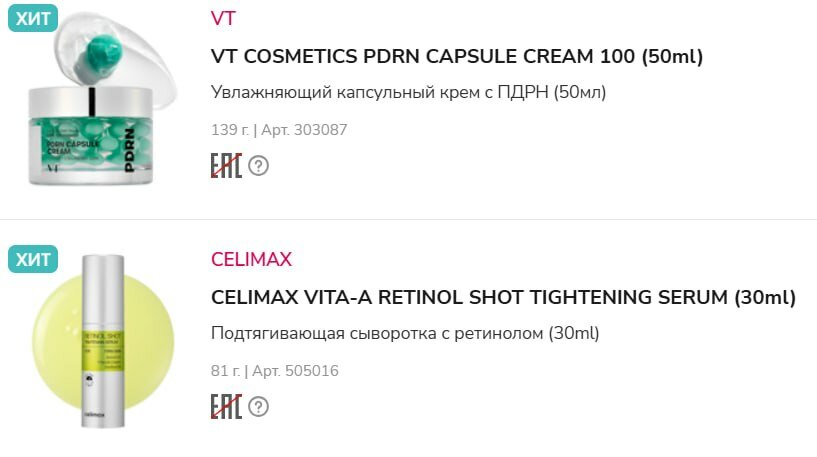Click the crossed EAC icon under CELIMAX serum
Viewport: 817px width, 457px height.
(x=226, y=406)
